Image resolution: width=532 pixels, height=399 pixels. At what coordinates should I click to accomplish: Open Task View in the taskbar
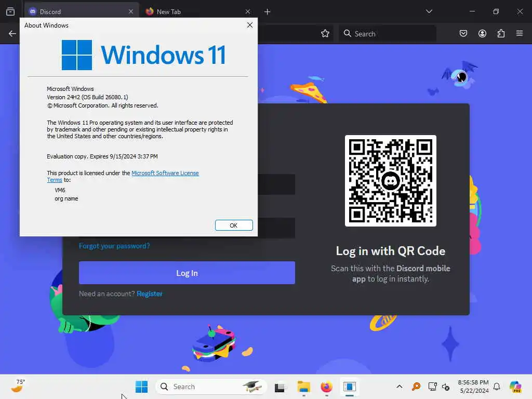click(x=280, y=387)
